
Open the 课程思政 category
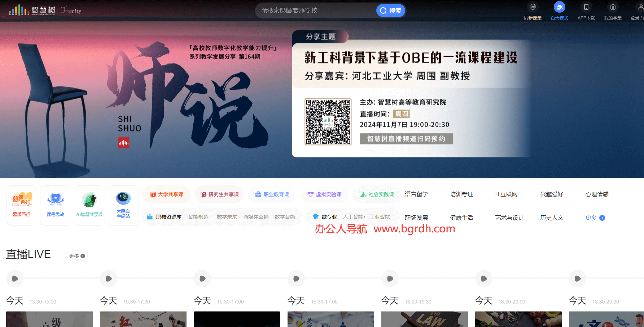(55, 205)
